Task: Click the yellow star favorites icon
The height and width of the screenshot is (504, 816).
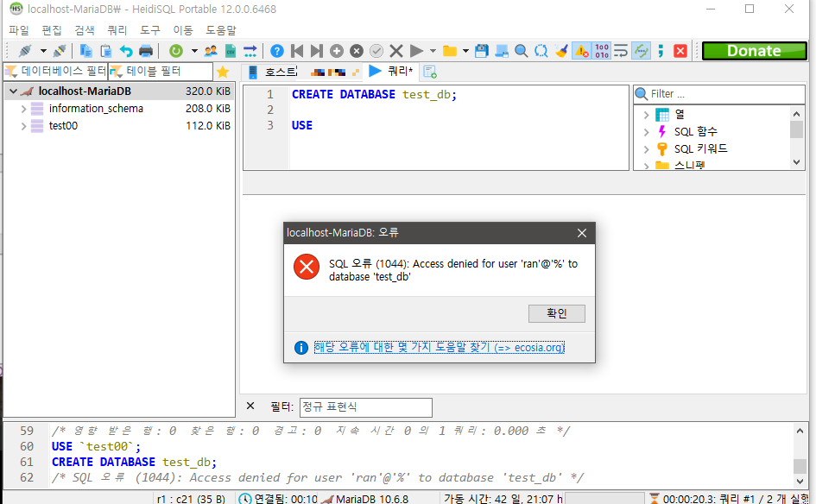Action: [x=223, y=72]
